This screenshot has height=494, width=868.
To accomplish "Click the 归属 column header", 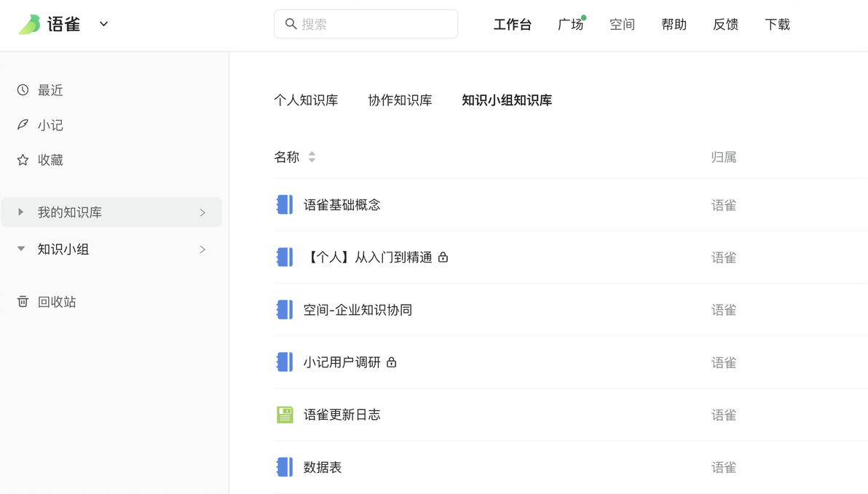I will coord(724,157).
